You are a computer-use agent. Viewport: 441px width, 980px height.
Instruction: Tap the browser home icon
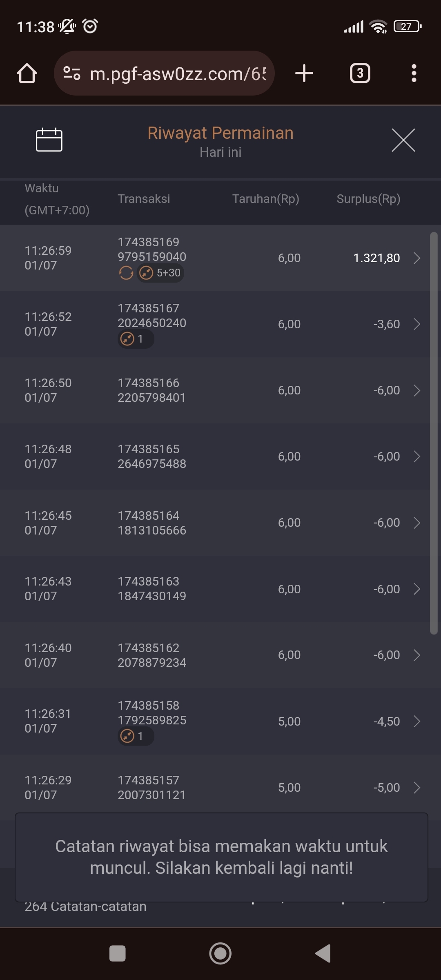(x=27, y=73)
